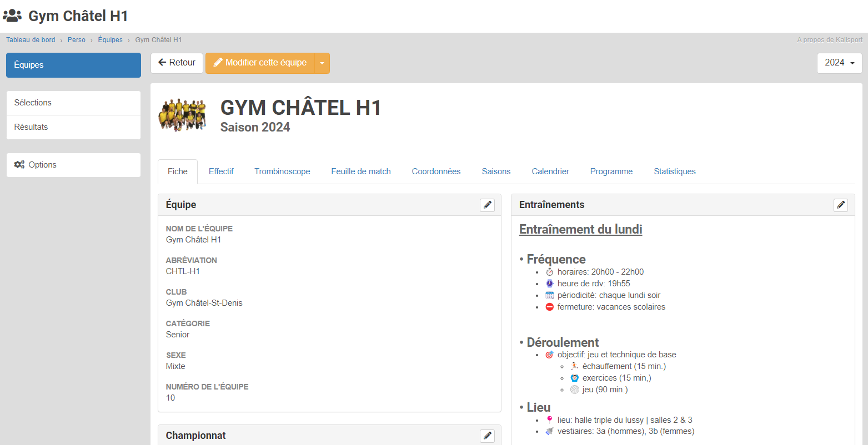The width and height of the screenshot is (868, 445).
Task: Show the Coordonnées tab
Action: [x=436, y=171]
